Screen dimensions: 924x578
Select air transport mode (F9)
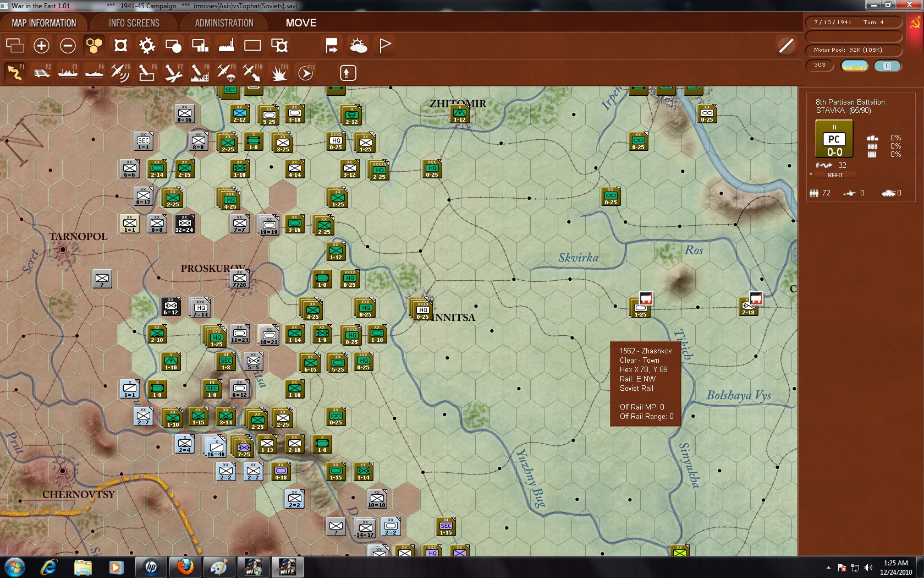click(226, 73)
